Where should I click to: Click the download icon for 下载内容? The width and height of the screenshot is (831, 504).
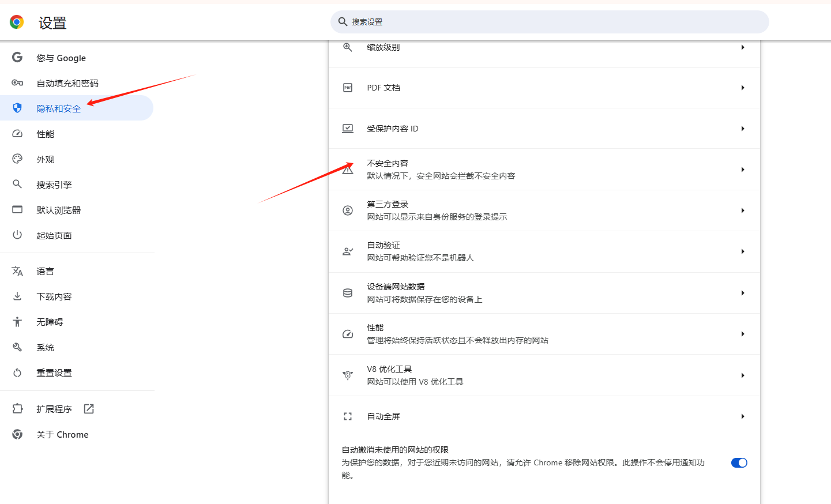tap(17, 296)
